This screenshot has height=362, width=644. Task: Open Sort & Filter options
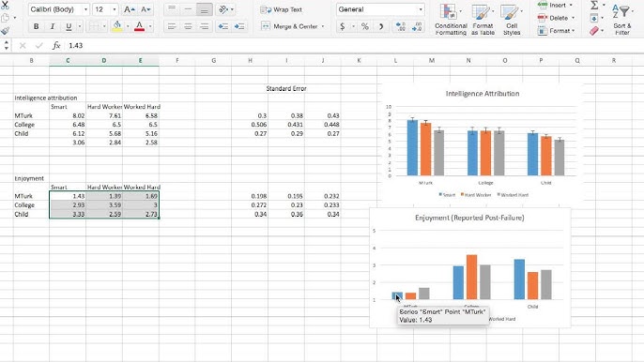[621, 19]
